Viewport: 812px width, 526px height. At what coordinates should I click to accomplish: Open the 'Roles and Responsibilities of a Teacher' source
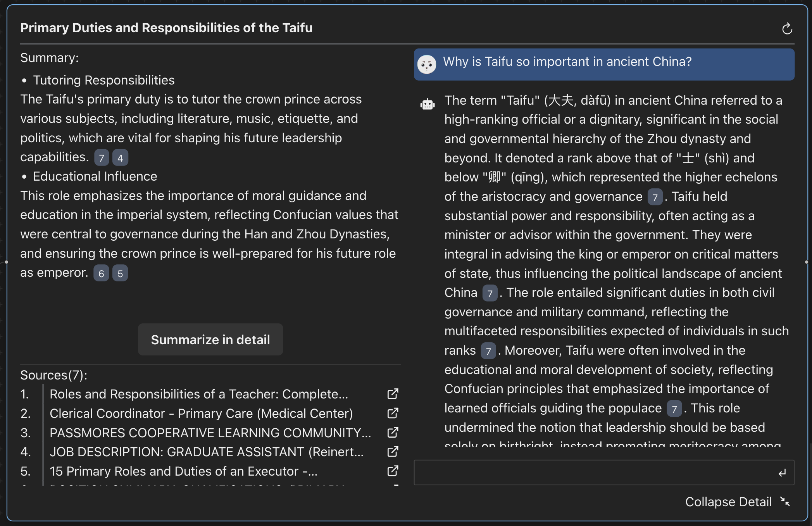[199, 394]
